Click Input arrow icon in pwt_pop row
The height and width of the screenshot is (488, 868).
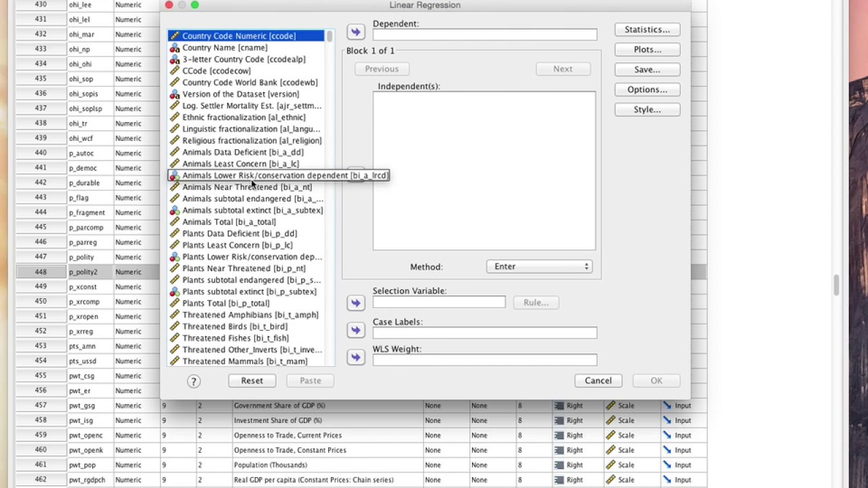pos(667,465)
